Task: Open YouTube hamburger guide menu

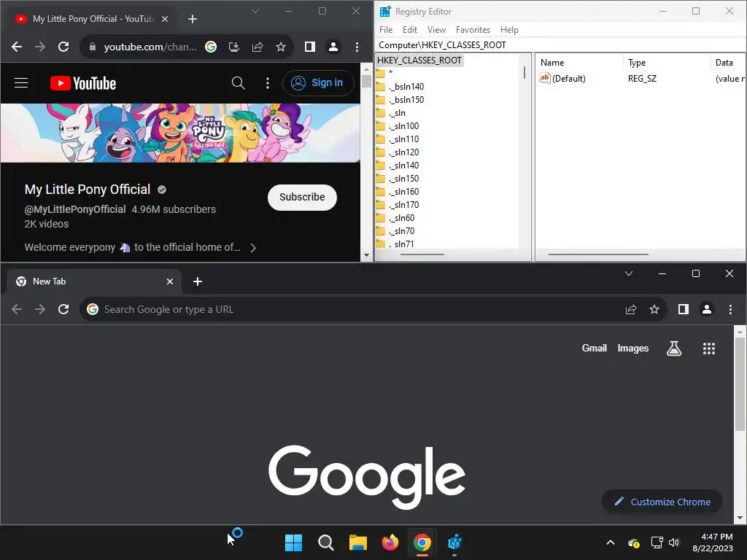Action: 21,83
